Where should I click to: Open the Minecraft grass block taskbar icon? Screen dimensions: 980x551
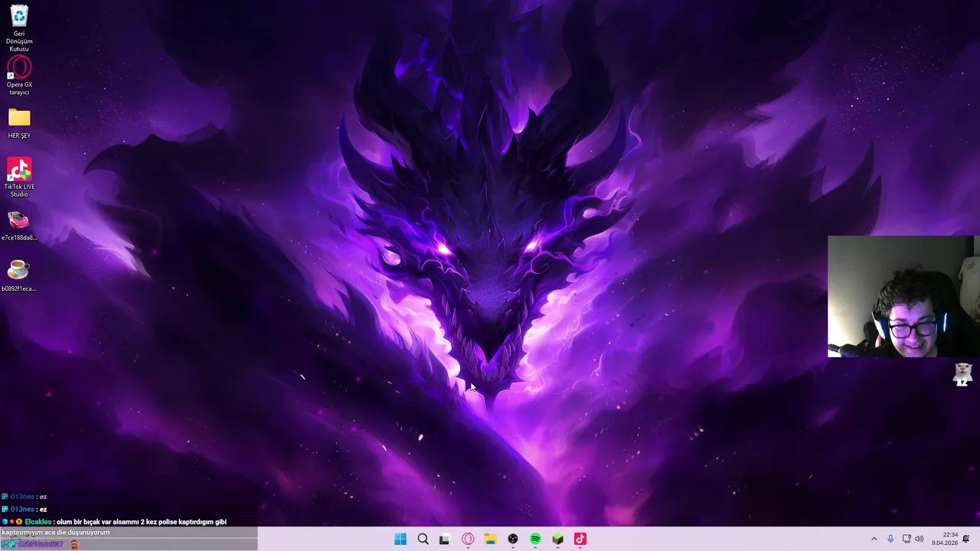[557, 539]
